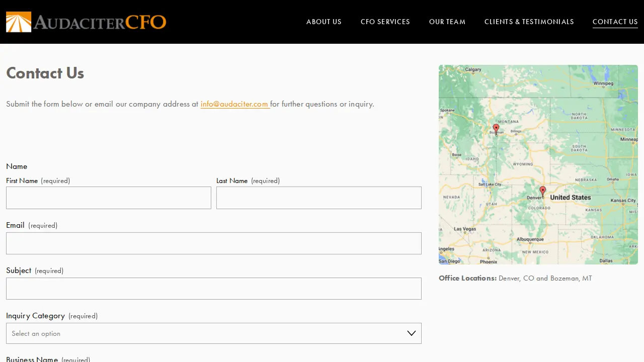
Task: Click the Winnipeg label on the map
Action: pos(603,83)
